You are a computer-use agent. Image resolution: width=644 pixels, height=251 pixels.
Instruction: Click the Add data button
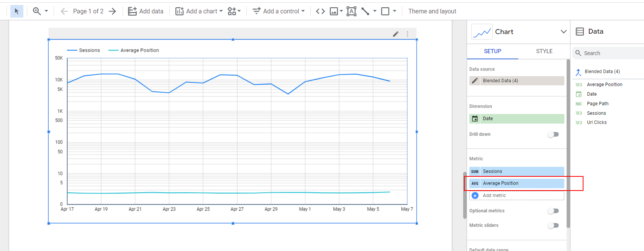pos(146,11)
